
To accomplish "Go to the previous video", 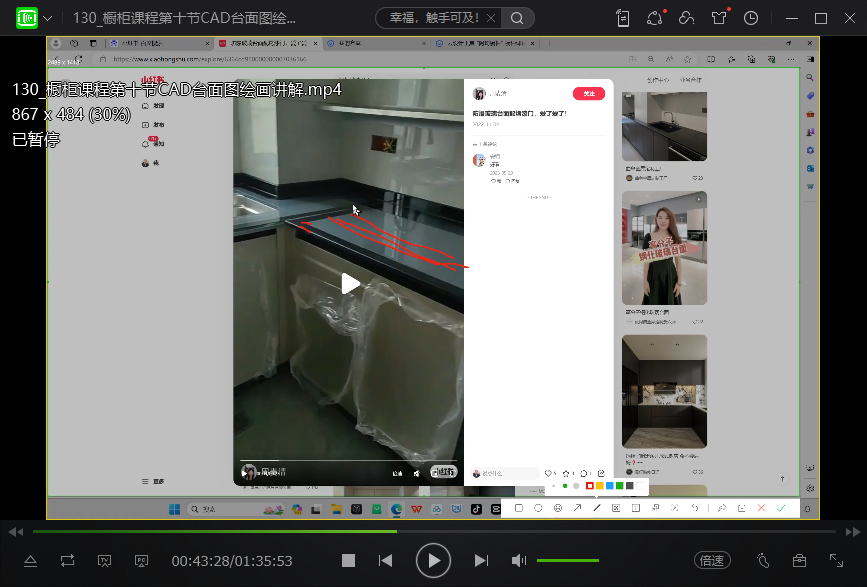I will pyautogui.click(x=385, y=561).
